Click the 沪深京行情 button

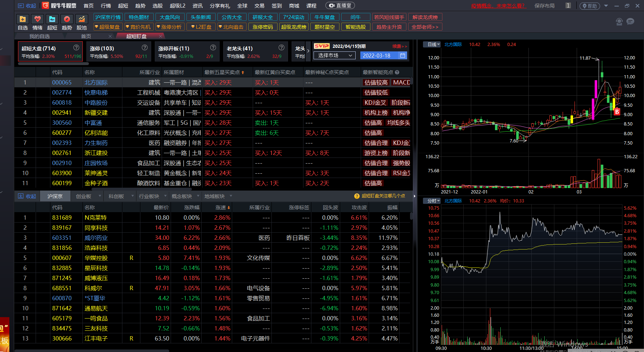pos(108,17)
